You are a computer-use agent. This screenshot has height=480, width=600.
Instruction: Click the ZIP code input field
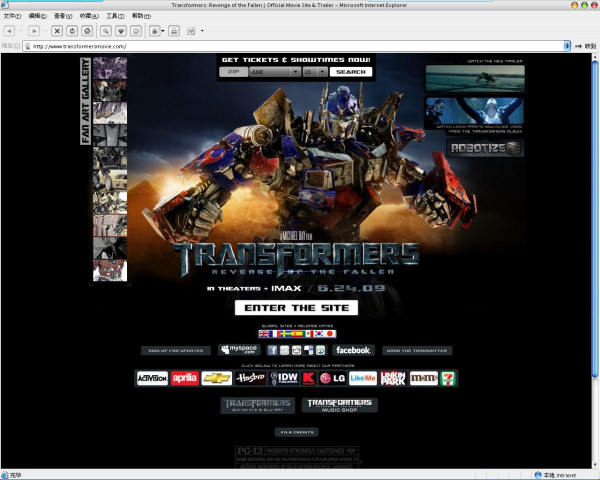coord(232,72)
